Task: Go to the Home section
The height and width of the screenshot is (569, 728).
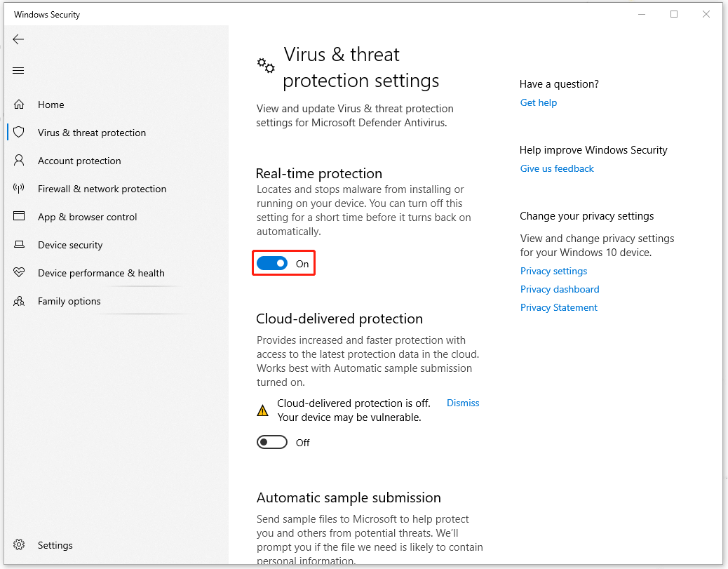Action: click(x=50, y=105)
